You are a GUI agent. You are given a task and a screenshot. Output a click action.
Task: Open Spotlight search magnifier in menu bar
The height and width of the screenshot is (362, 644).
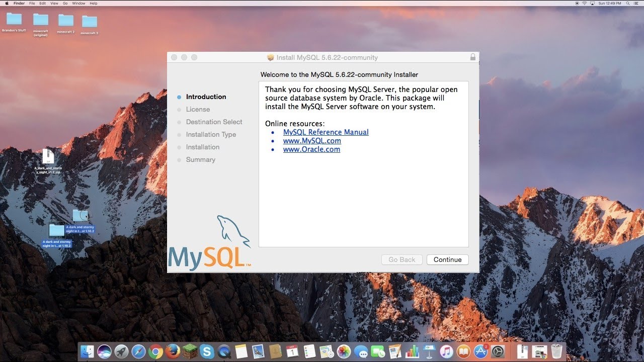click(x=628, y=3)
